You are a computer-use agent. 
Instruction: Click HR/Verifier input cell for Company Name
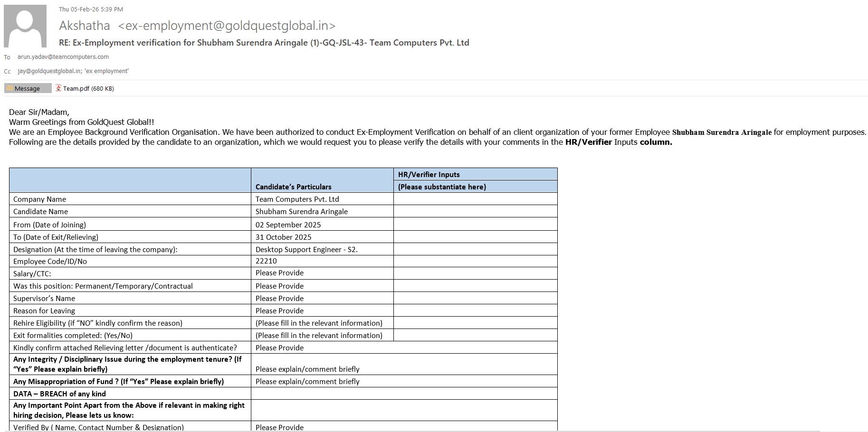point(475,199)
